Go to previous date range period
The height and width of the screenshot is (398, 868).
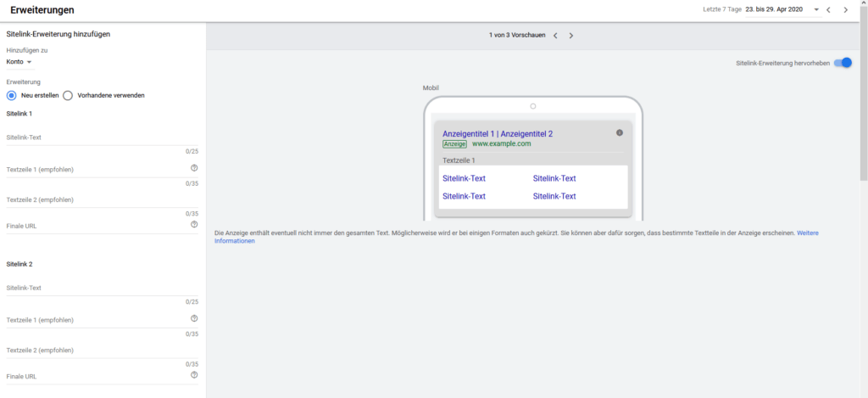tap(829, 10)
